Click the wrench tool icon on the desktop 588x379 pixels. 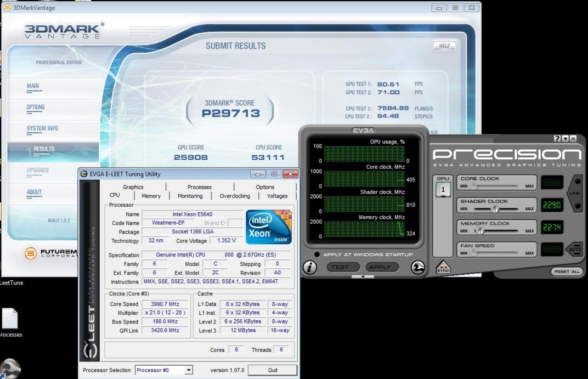click(9, 368)
